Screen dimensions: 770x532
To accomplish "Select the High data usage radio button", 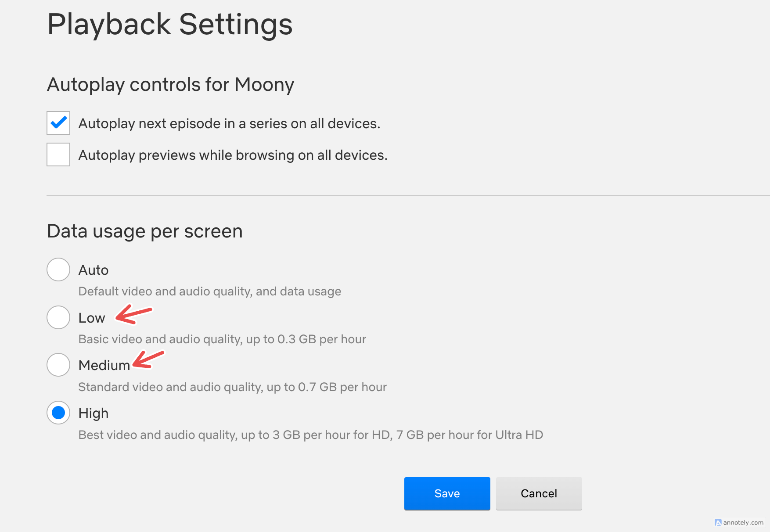I will click(58, 413).
